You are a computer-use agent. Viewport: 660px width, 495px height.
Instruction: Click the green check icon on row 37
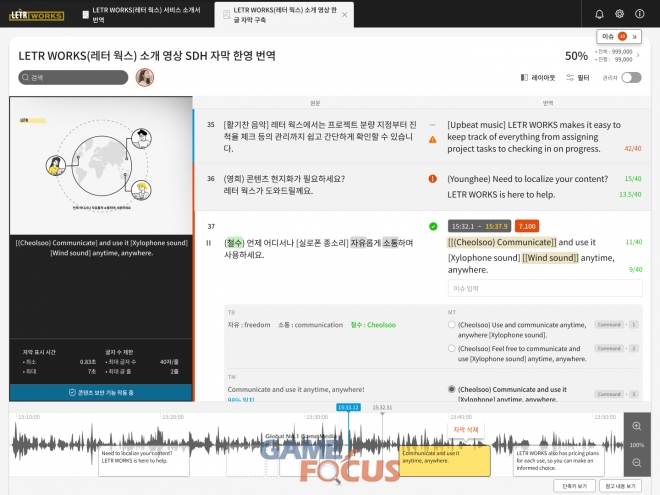(433, 226)
